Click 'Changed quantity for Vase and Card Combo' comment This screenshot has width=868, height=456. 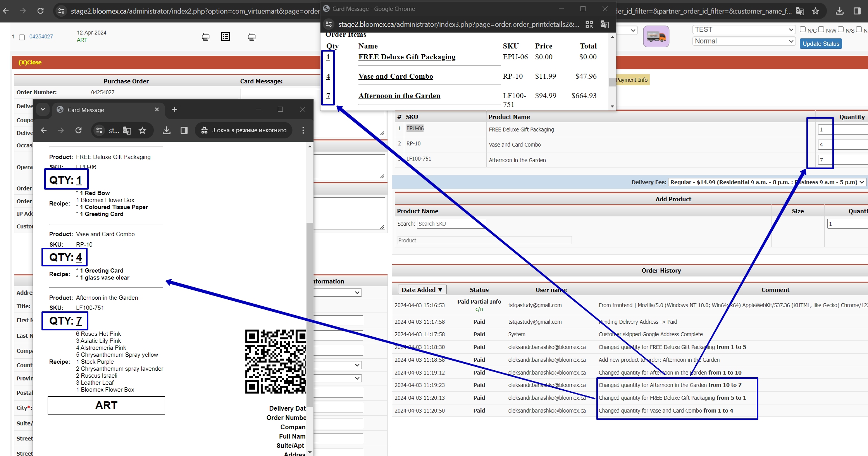(666, 411)
